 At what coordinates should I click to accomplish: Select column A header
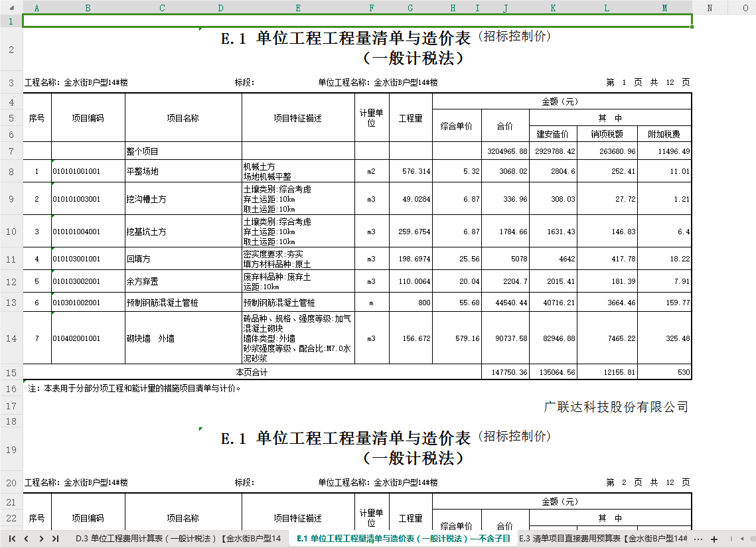tap(37, 8)
